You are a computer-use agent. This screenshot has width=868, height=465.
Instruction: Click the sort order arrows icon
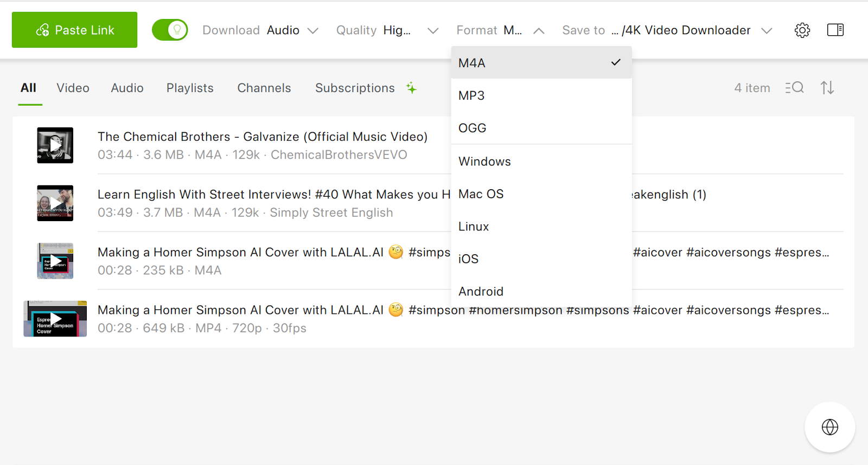click(x=827, y=87)
